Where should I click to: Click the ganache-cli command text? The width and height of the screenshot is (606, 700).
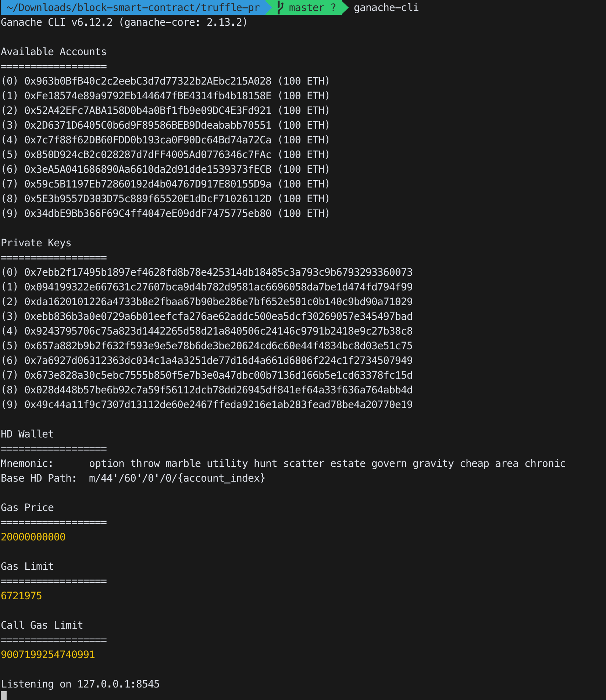click(386, 7)
